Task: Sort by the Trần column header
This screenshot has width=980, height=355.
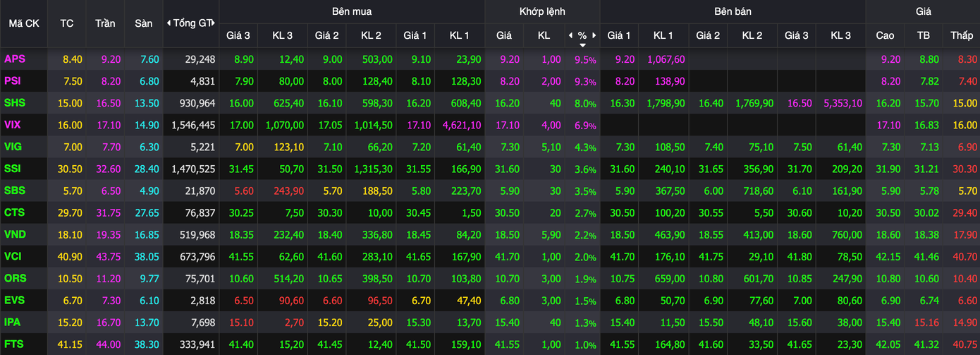Action: (x=105, y=23)
